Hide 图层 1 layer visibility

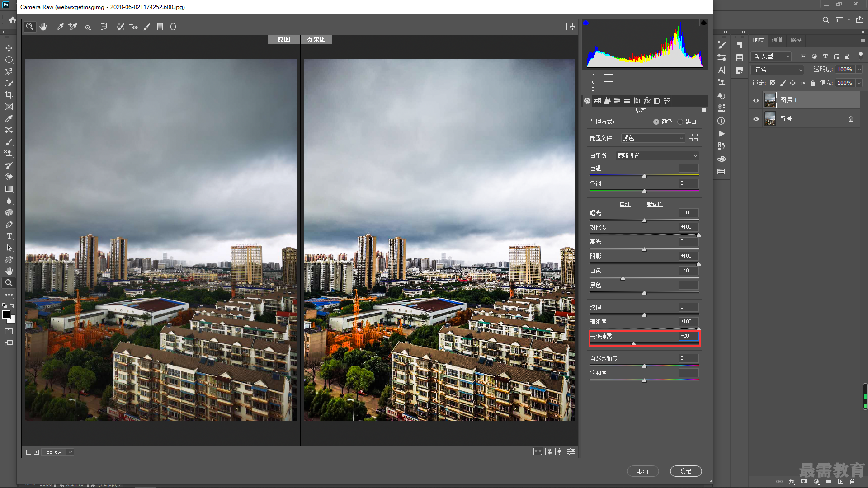pos(756,100)
